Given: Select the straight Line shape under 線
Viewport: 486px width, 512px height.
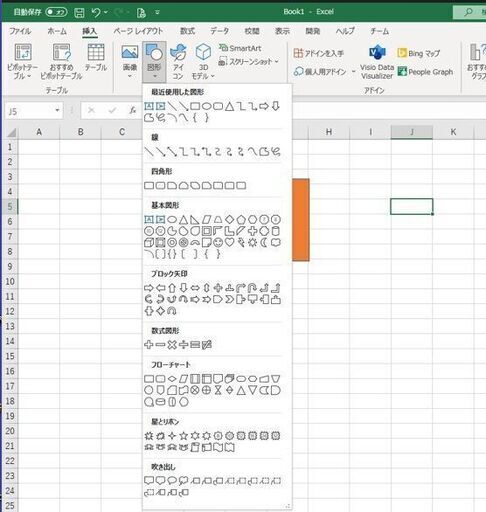Looking at the screenshot, I should coord(149,152).
